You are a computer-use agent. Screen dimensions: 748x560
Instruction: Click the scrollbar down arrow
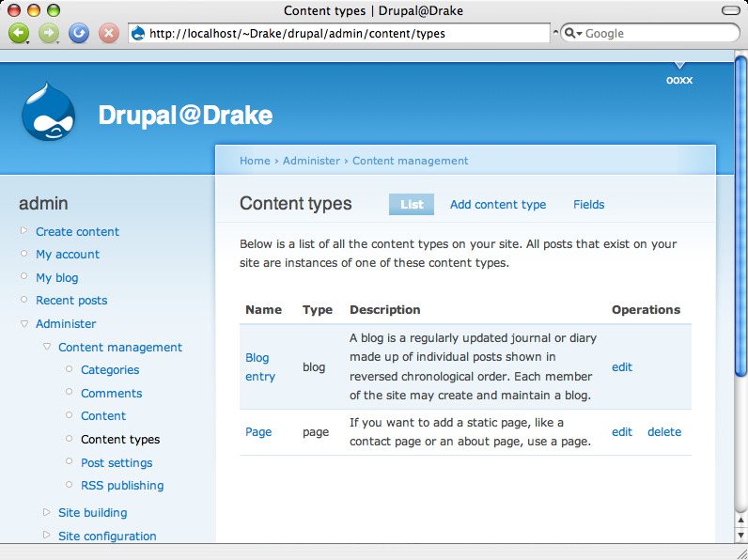[740, 535]
